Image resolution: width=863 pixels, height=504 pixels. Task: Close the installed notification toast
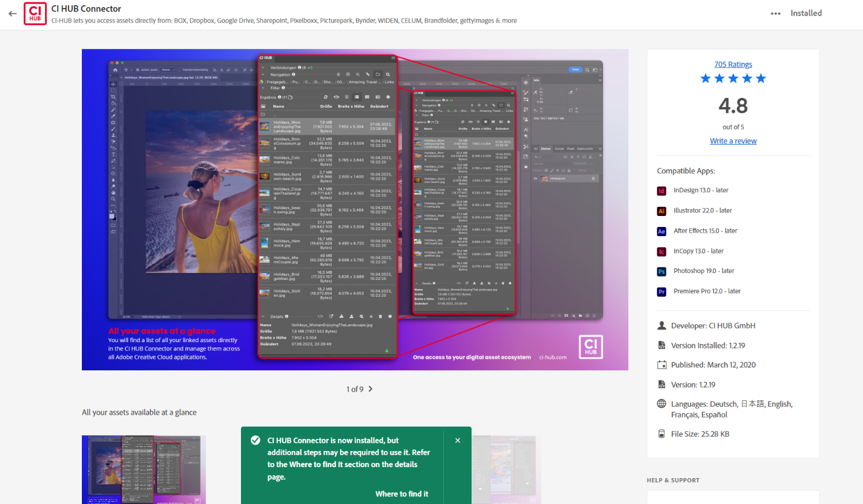click(458, 440)
